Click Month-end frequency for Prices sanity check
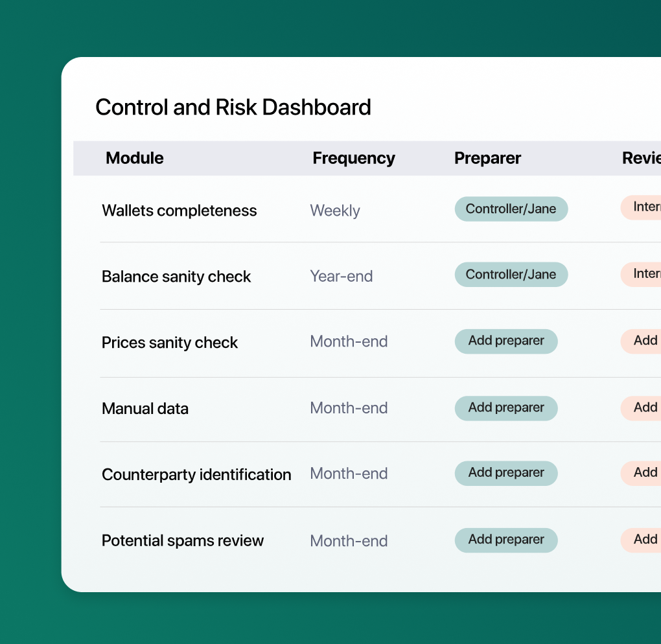661x644 pixels. click(349, 341)
